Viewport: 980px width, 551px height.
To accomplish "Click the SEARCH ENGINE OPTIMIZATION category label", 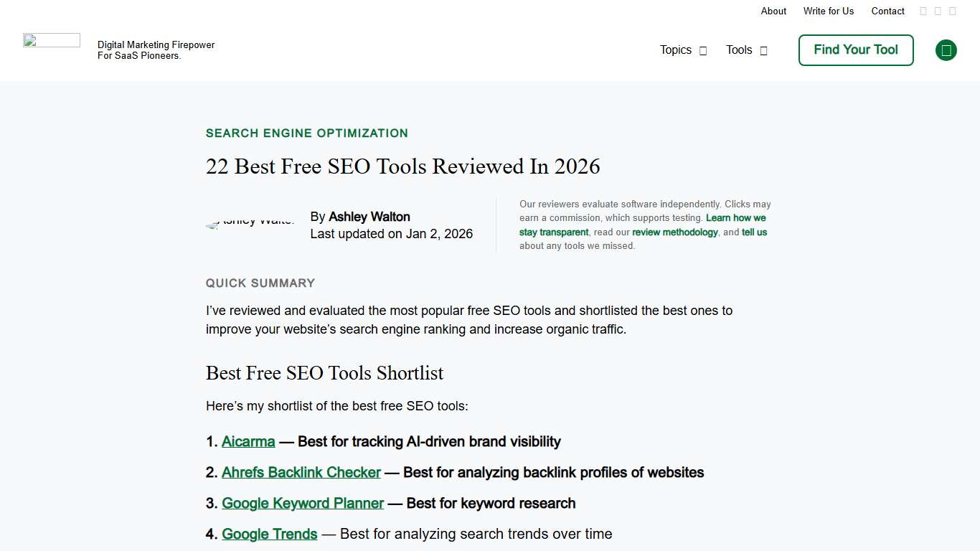I will [x=306, y=133].
